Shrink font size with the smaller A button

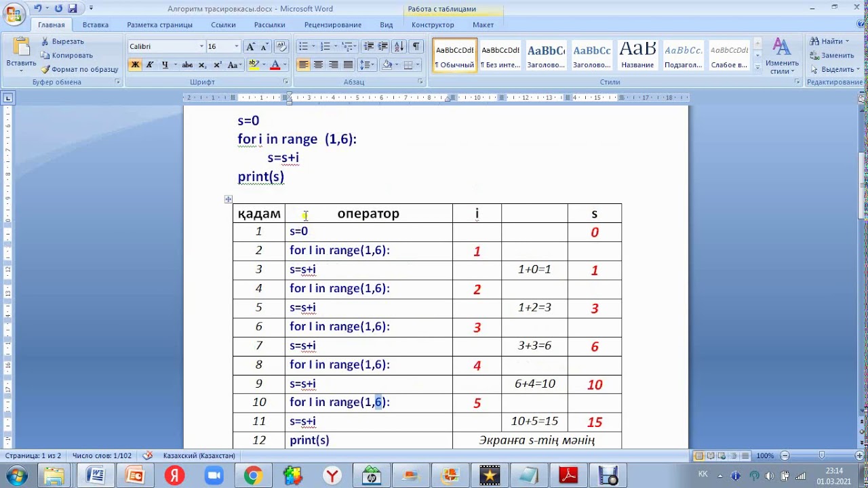tap(264, 46)
